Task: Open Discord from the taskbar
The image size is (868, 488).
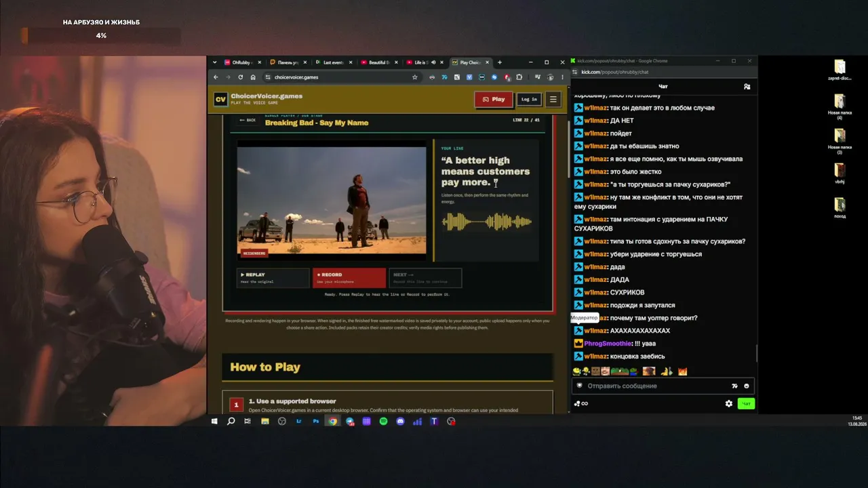Action: coord(400,422)
